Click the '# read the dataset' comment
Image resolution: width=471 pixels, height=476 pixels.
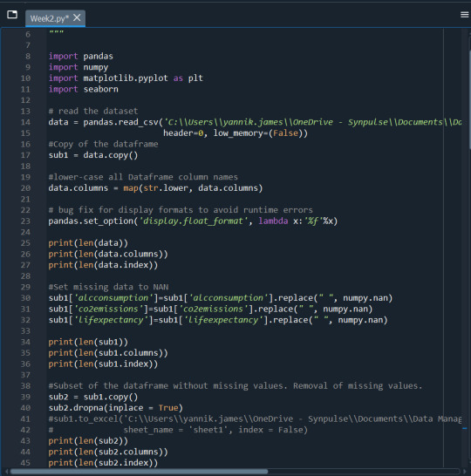(93, 111)
